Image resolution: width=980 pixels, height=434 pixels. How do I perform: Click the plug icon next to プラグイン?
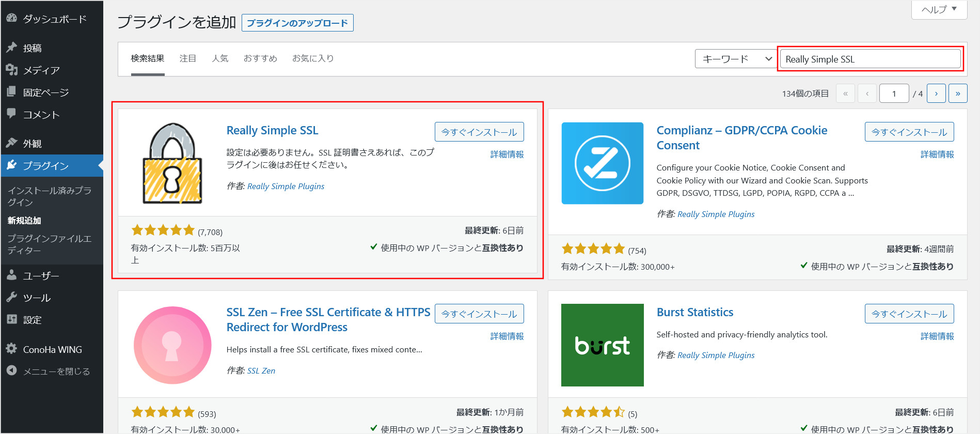11,165
